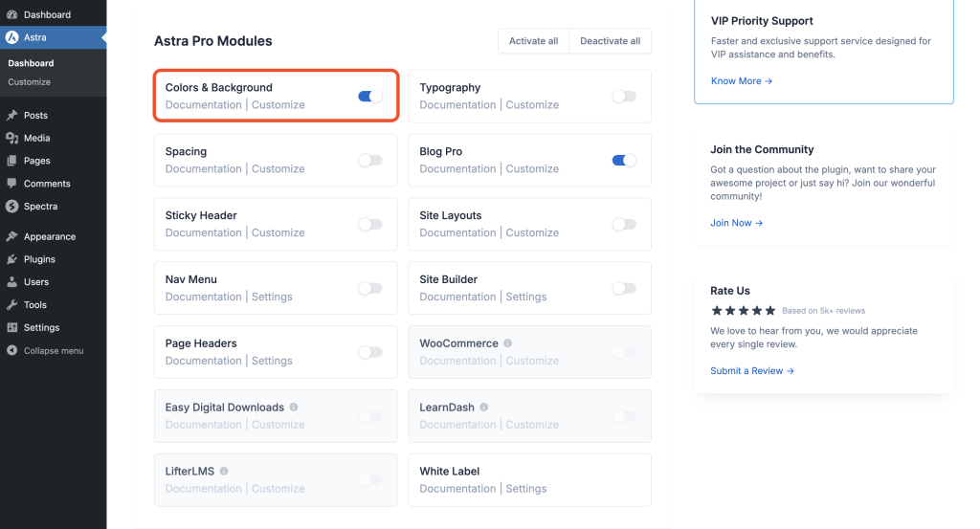The width and height of the screenshot is (980, 529).
Task: Click the Settings sliders icon
Action: pos(11,327)
